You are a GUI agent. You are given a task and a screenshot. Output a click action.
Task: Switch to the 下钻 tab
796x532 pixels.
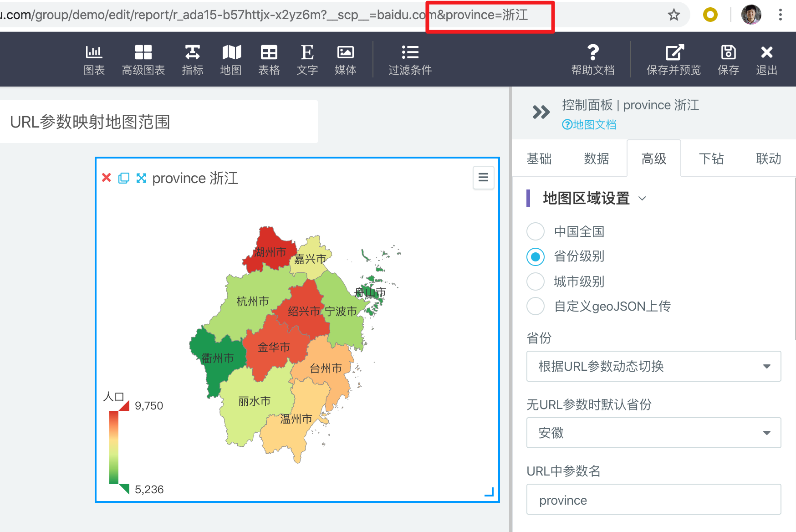711,159
